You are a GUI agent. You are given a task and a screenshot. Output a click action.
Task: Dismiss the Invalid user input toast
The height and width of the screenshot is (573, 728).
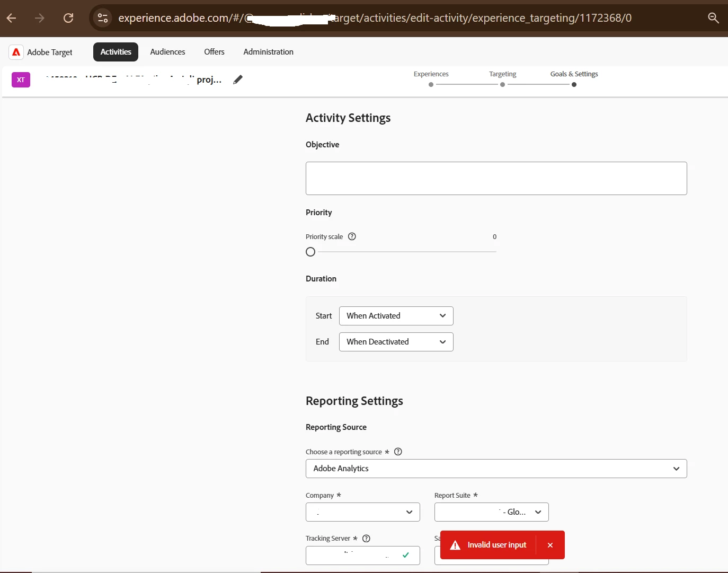tap(550, 545)
